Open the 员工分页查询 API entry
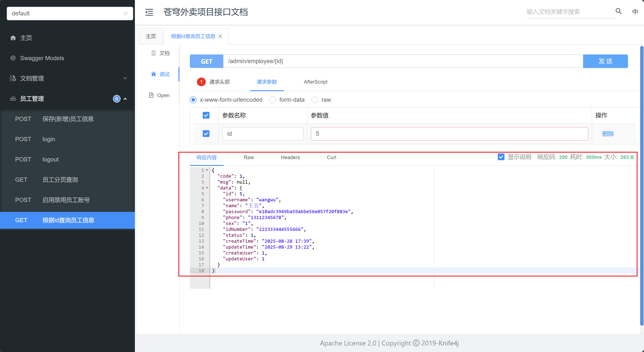Screen dimensions: 644x352 [x=67, y=180]
